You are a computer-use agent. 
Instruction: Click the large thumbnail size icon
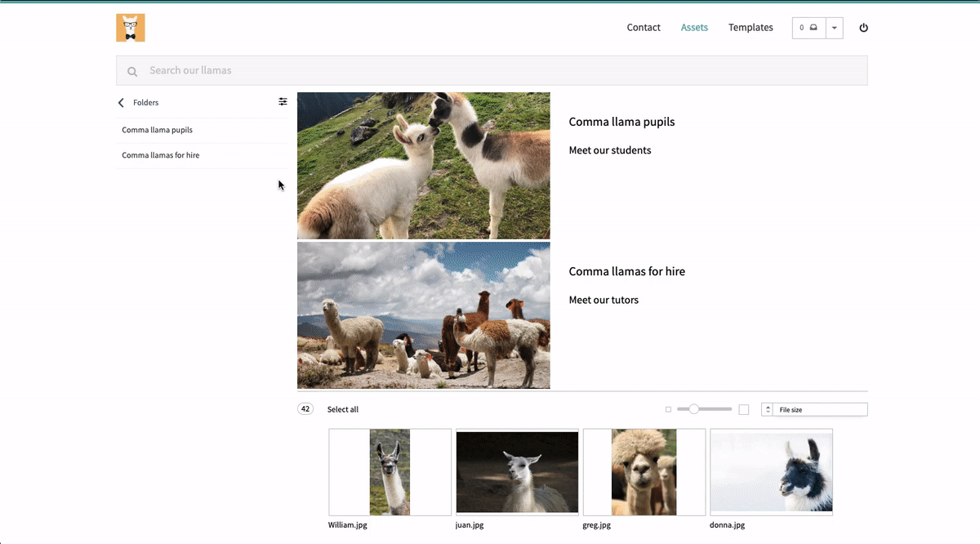[744, 410]
